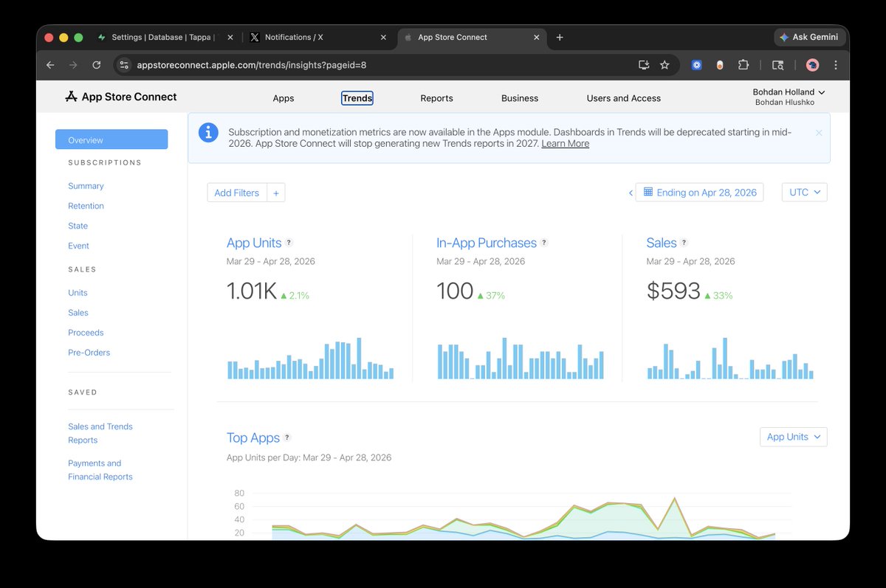
Task: Click the plus icon next to Add Filters
Action: pos(276,193)
